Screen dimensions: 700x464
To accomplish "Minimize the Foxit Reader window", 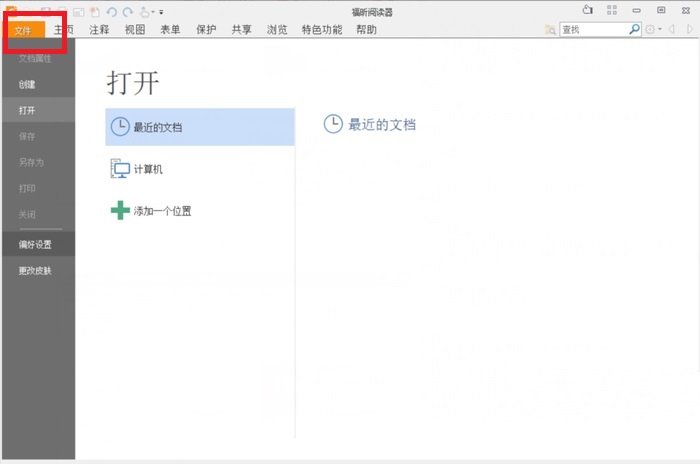I will pos(637,10).
